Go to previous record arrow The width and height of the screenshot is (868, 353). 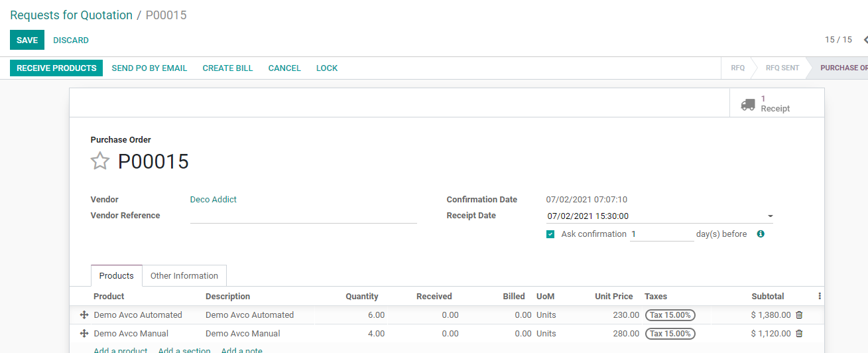tap(865, 40)
